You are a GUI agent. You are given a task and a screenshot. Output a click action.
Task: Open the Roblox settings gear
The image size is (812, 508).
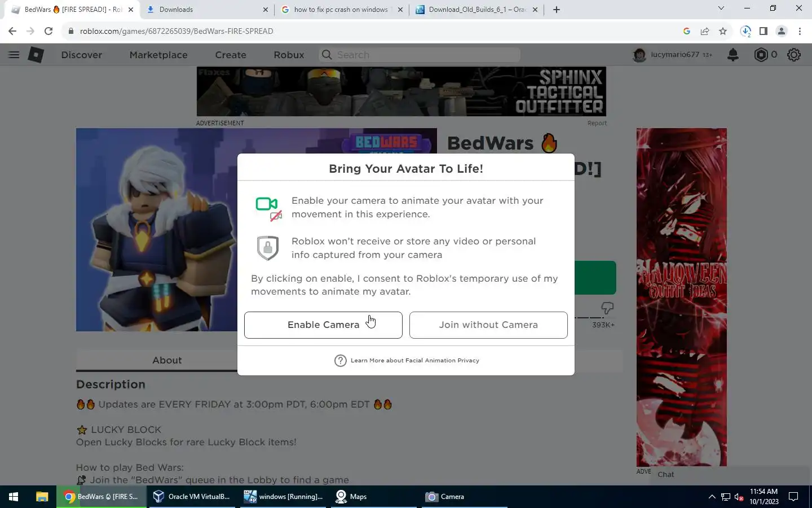(794, 55)
